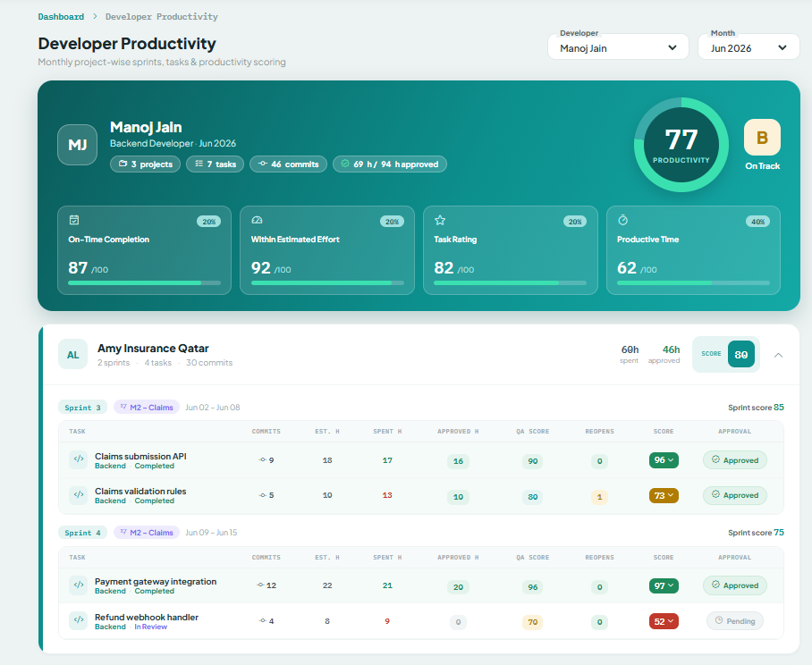812x665 pixels.
Task: Click commit icon in Refund webhook handler row
Action: [x=263, y=620]
